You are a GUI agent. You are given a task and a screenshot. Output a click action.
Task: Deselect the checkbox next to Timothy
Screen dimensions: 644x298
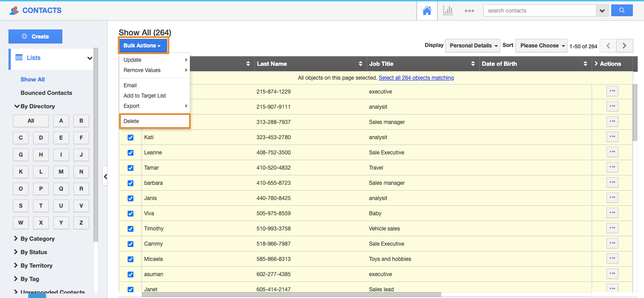click(130, 229)
